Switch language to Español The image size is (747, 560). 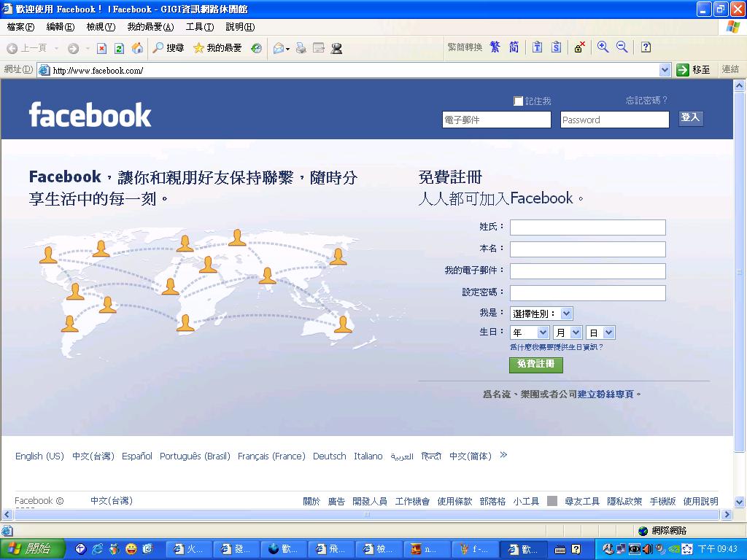pyautogui.click(x=137, y=456)
